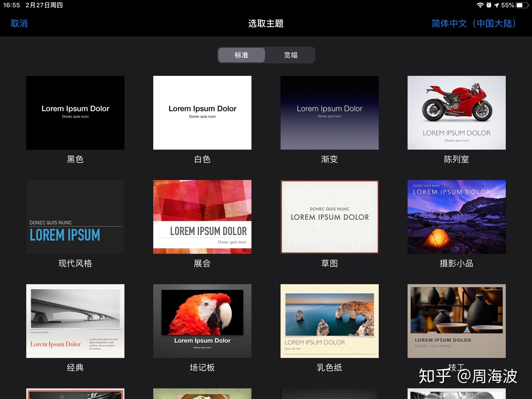The height and width of the screenshot is (399, 532).
Task: Tap the 取消 cancel button
Action: (x=19, y=23)
